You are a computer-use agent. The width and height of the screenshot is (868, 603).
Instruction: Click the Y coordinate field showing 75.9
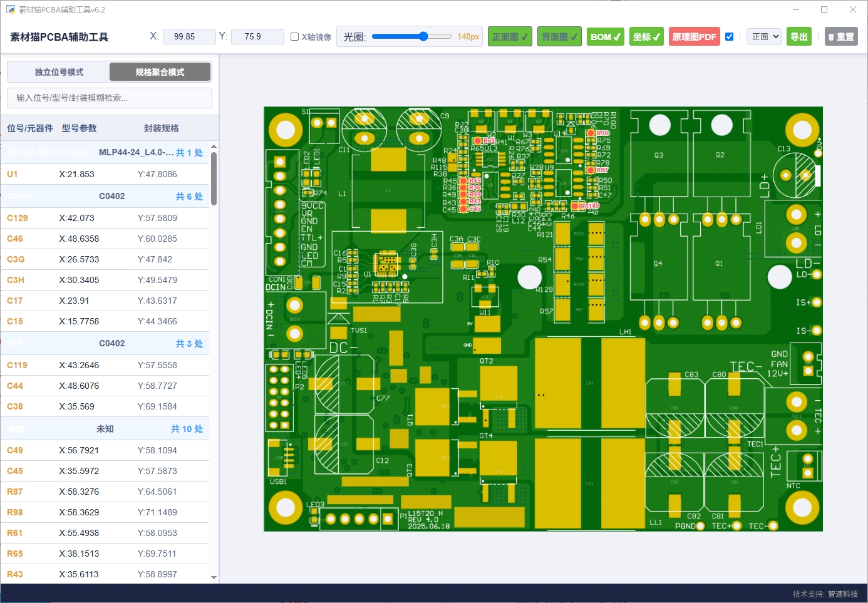point(257,37)
